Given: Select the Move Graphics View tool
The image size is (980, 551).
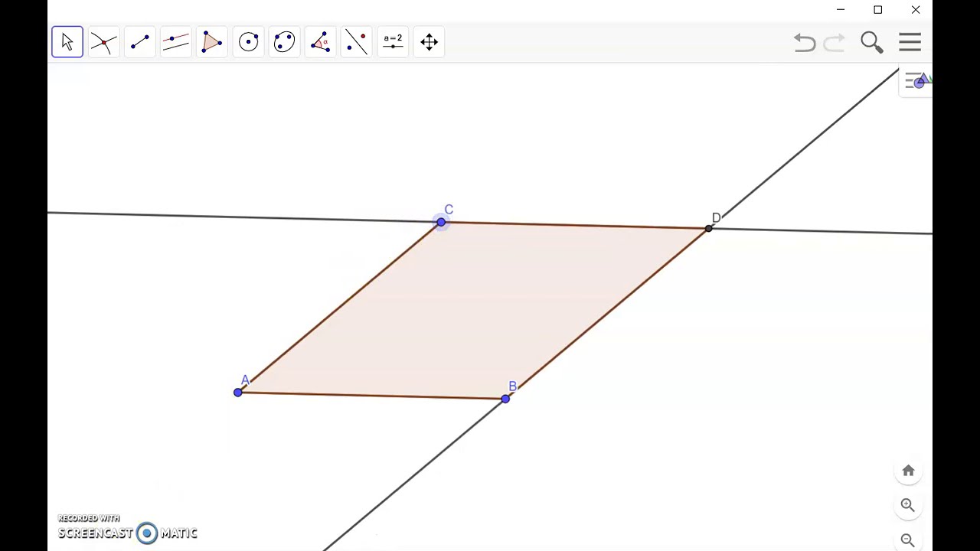Looking at the screenshot, I should 429,42.
